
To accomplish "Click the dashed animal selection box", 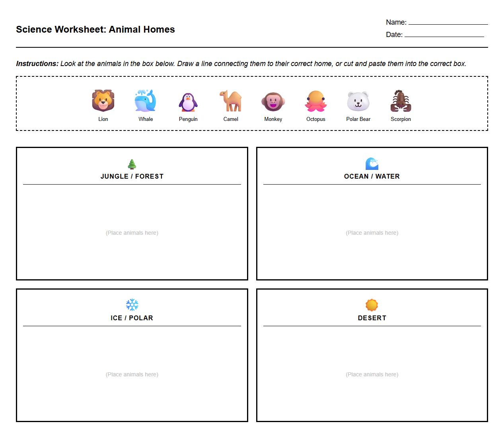I will (252, 103).
